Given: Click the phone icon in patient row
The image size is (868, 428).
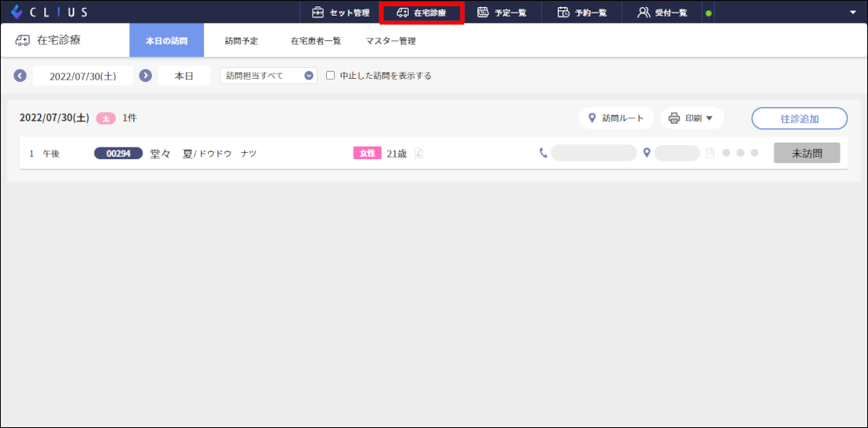Looking at the screenshot, I should (x=543, y=153).
